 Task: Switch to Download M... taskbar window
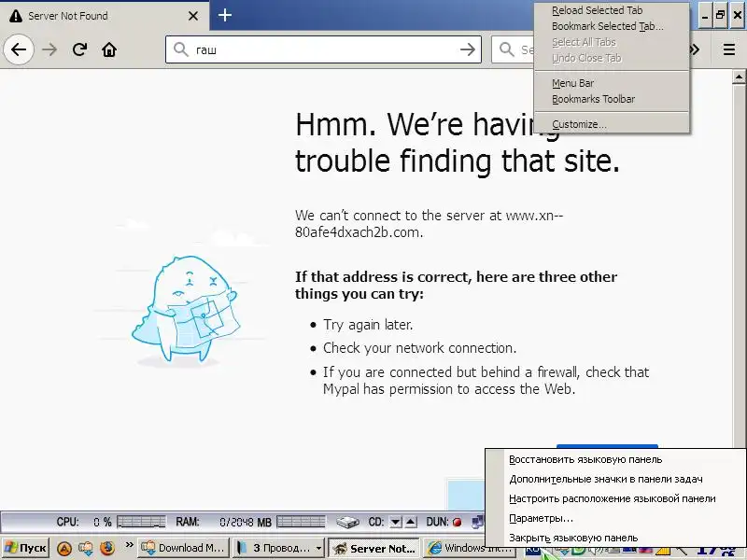pyautogui.click(x=183, y=548)
